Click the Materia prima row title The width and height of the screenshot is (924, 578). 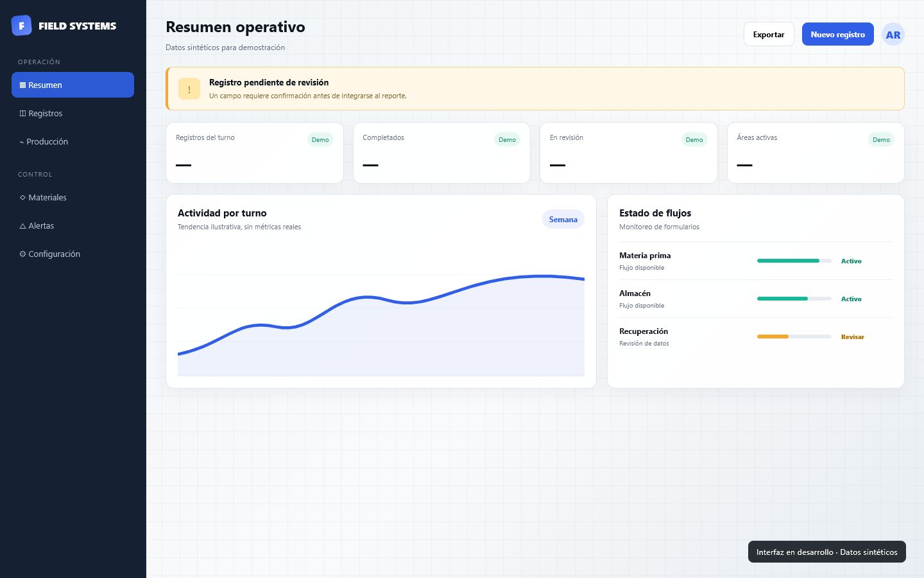(645, 255)
